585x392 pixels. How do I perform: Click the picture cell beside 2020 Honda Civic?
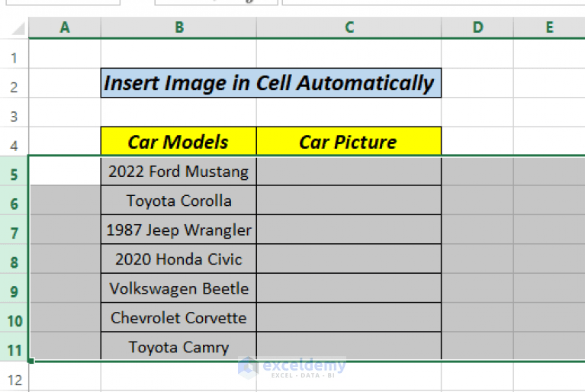pos(349,259)
